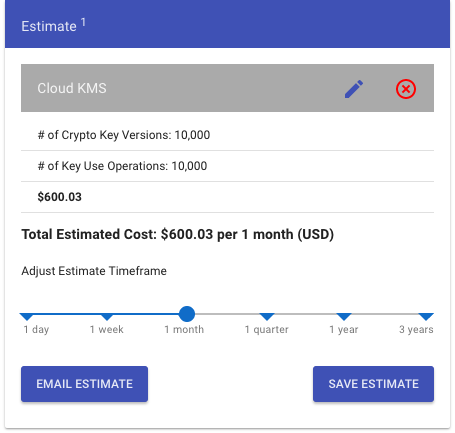455x433 pixels.
Task: Select the Key Use Operations row
Action: tap(227, 166)
